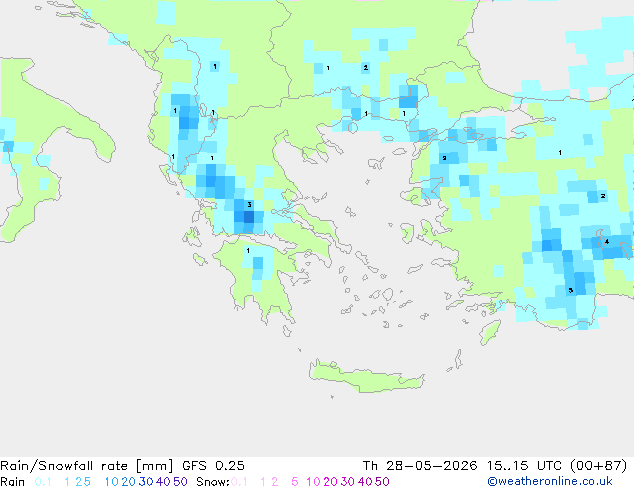Select the Snow legend value 0.1

(239, 482)
